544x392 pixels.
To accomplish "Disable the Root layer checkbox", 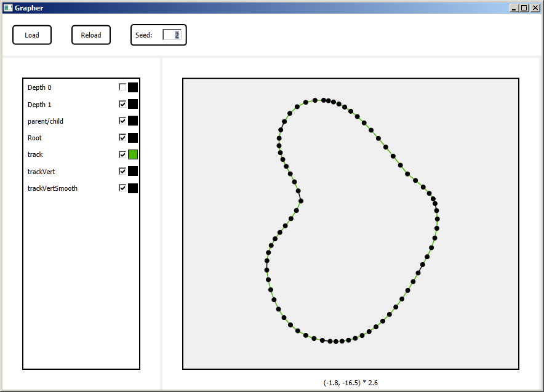I will [122, 138].
